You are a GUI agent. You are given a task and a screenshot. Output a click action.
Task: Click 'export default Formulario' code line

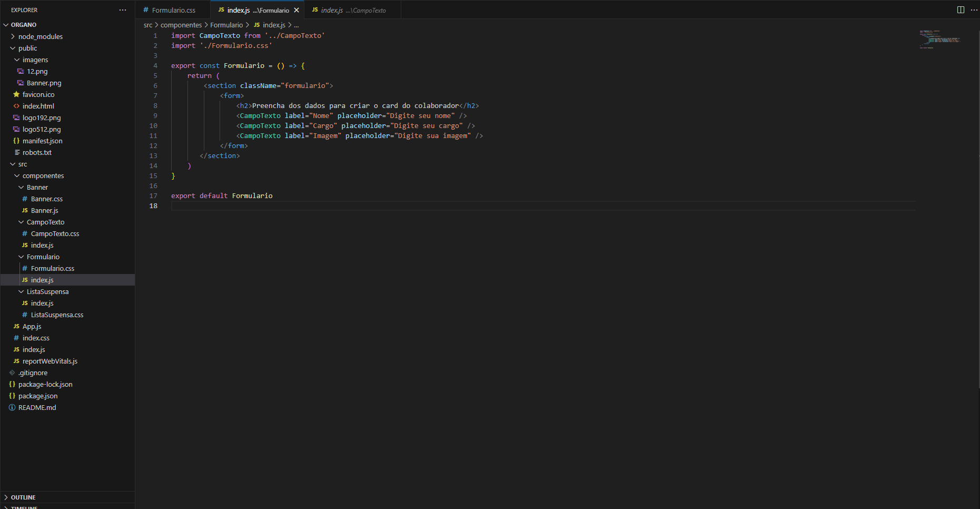click(x=222, y=195)
